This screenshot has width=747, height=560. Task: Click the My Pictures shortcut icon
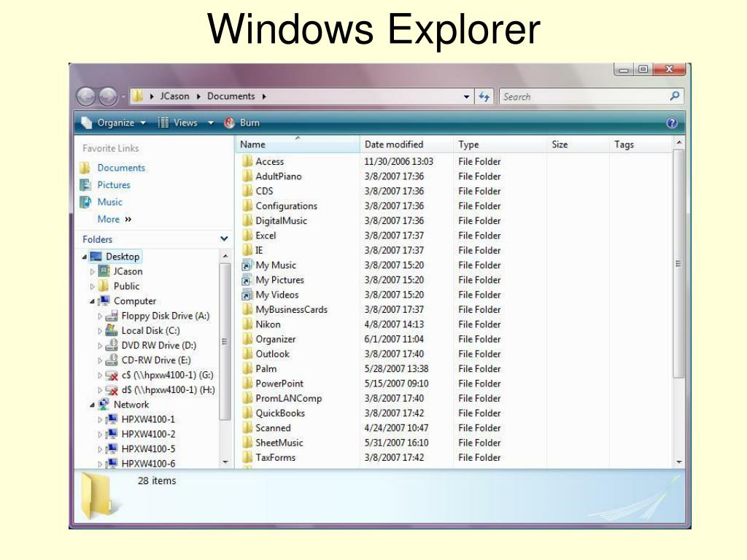coord(247,280)
